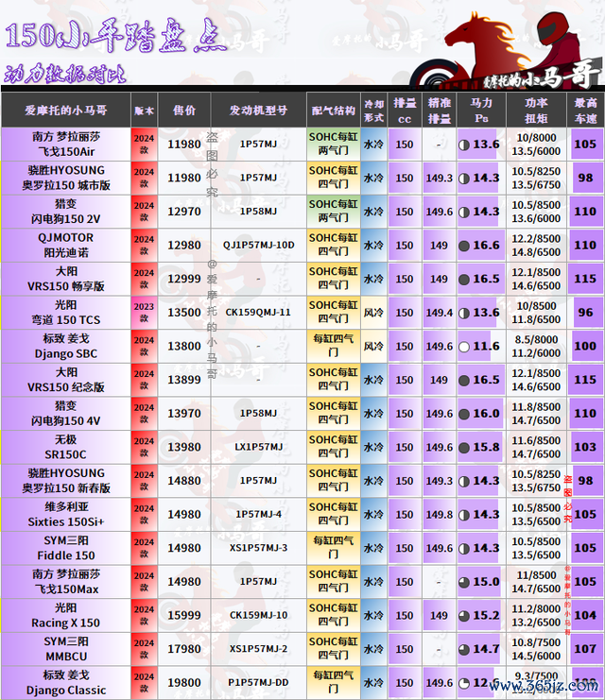Click engine model CK159QMJ-11

(x=258, y=313)
